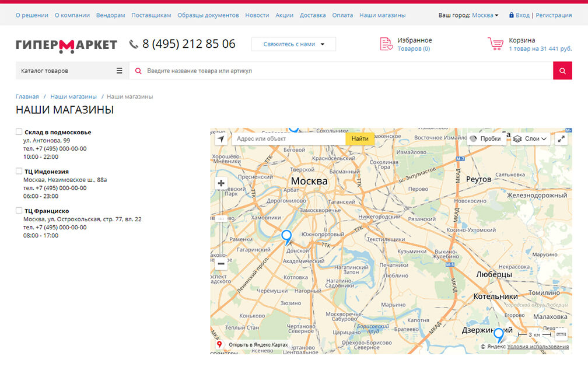
Task: Click the Вход login link
Action: pos(523,15)
